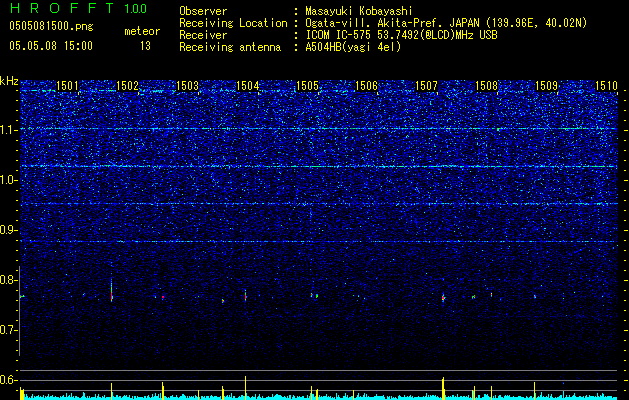The height and width of the screenshot is (400, 629).
Task: Click the 'Receiving antenna' field label
Action: point(230,47)
